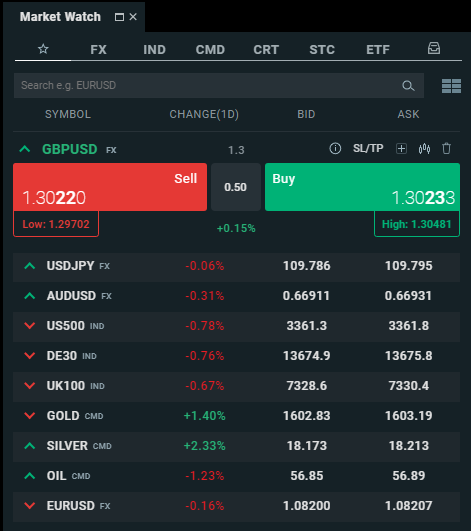Select the GOLD symbol name
Image resolution: width=471 pixels, height=531 pixels.
[63, 416]
